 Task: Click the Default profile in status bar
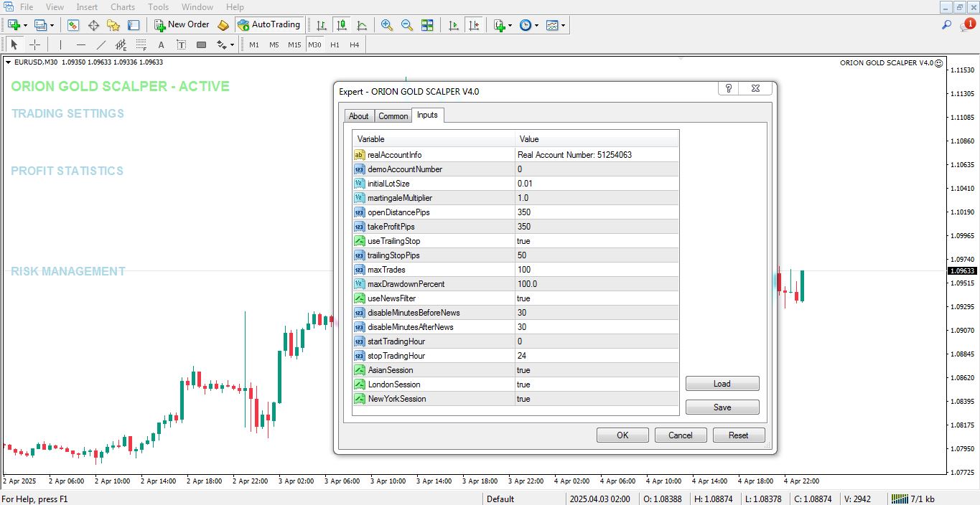coord(500,499)
